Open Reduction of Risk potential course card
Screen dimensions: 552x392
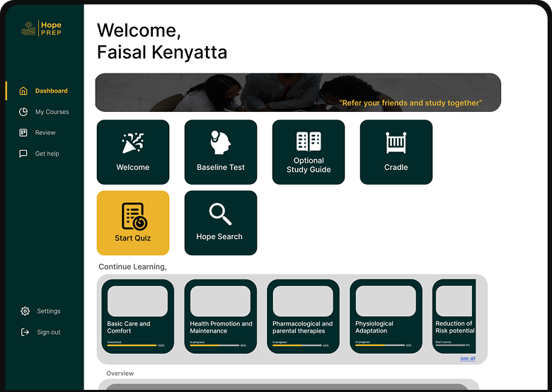pos(454,316)
